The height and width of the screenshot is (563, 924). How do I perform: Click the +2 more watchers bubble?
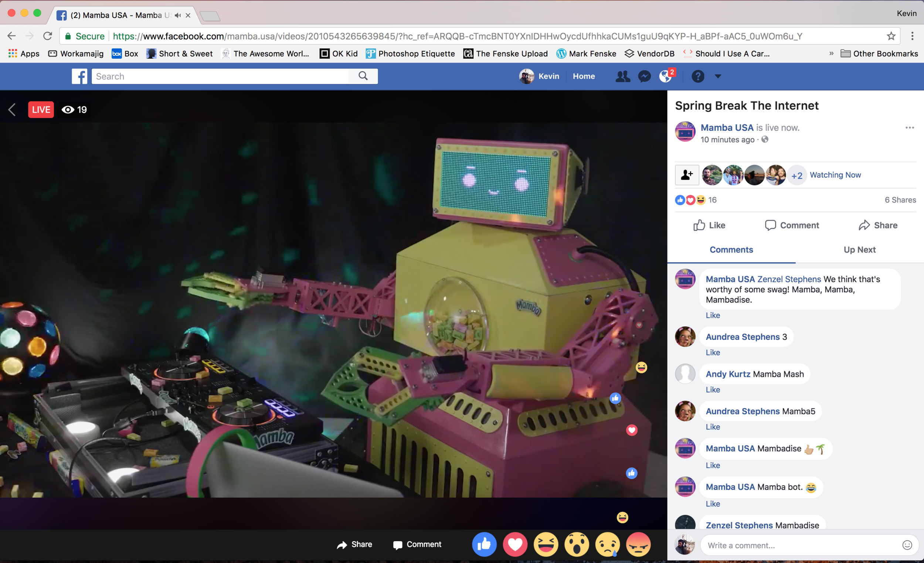[797, 175]
